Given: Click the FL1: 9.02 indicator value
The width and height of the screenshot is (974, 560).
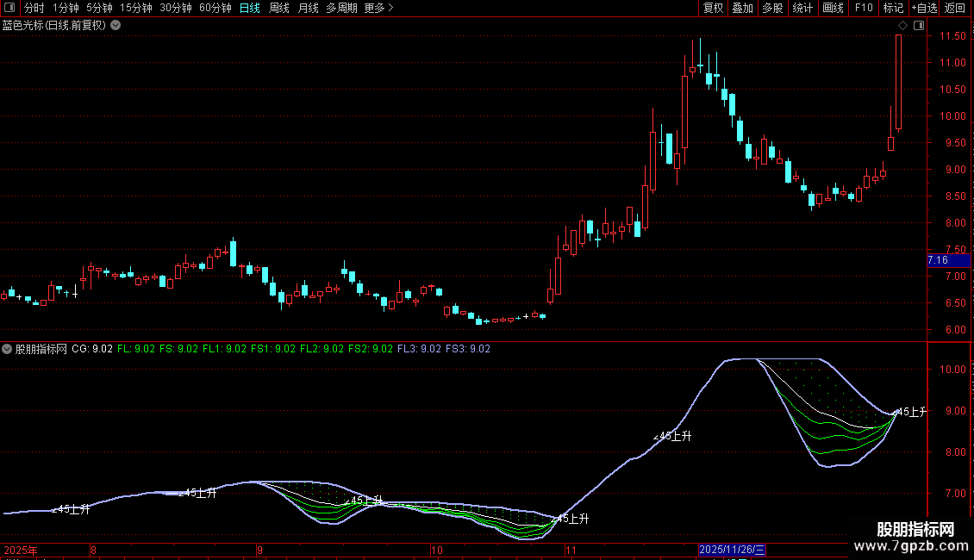Looking at the screenshot, I should tap(224, 349).
